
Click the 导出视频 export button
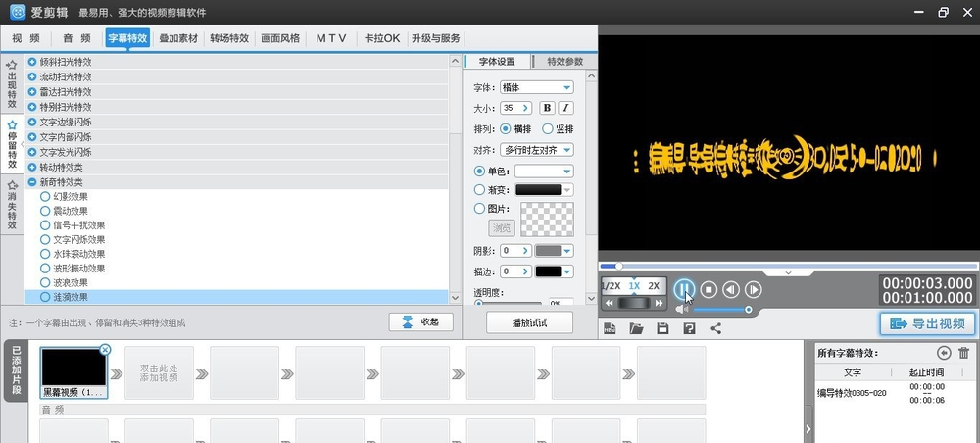click(x=927, y=323)
